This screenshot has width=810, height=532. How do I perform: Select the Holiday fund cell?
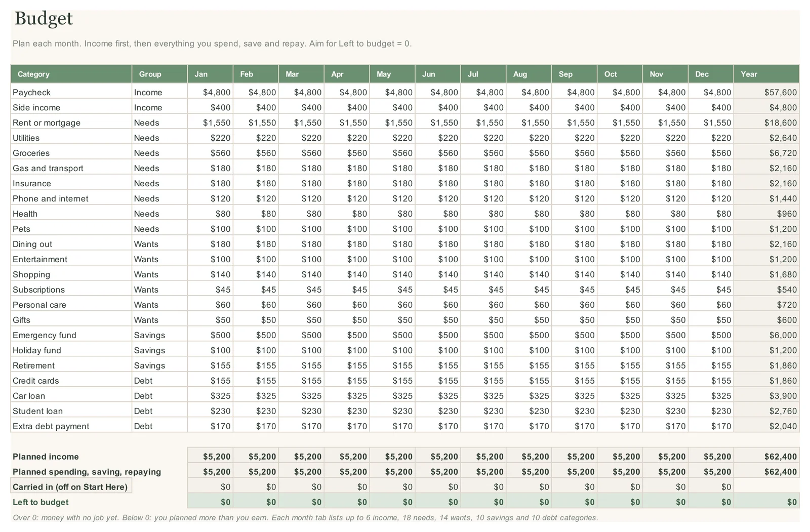click(x=71, y=350)
